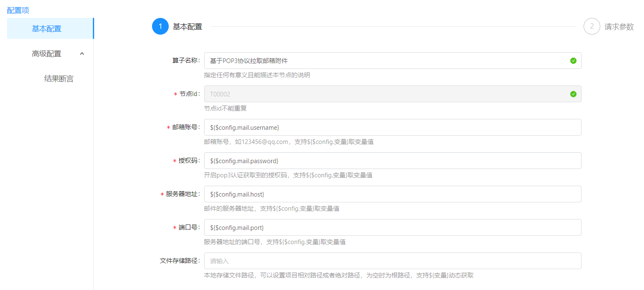
Task: Open the 结果断言 submenu item
Action: (x=59, y=79)
